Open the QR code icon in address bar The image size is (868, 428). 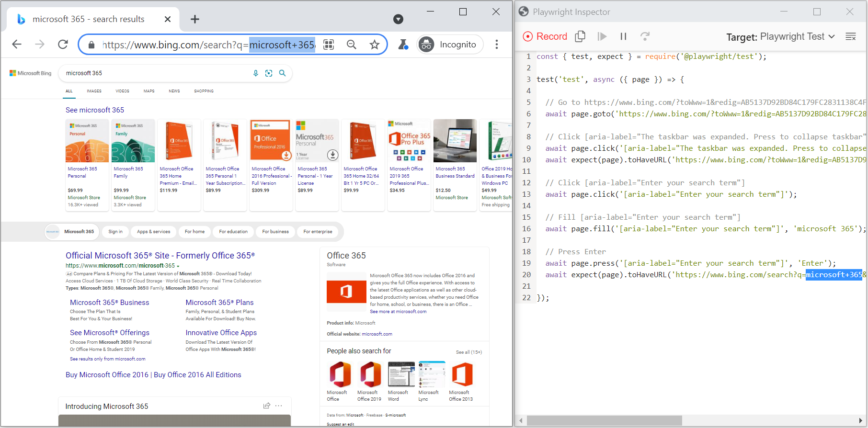(x=329, y=45)
